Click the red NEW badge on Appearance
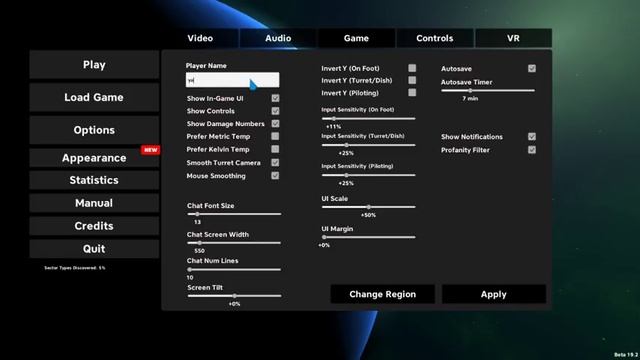Screen dimensions: 640x360 (x=151, y=150)
